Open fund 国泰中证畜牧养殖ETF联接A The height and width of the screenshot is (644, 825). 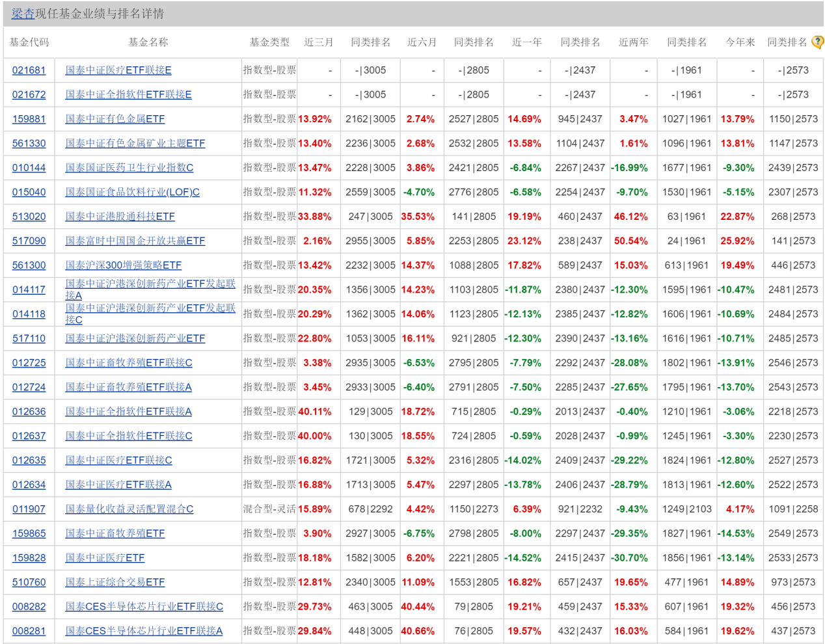[x=129, y=387]
